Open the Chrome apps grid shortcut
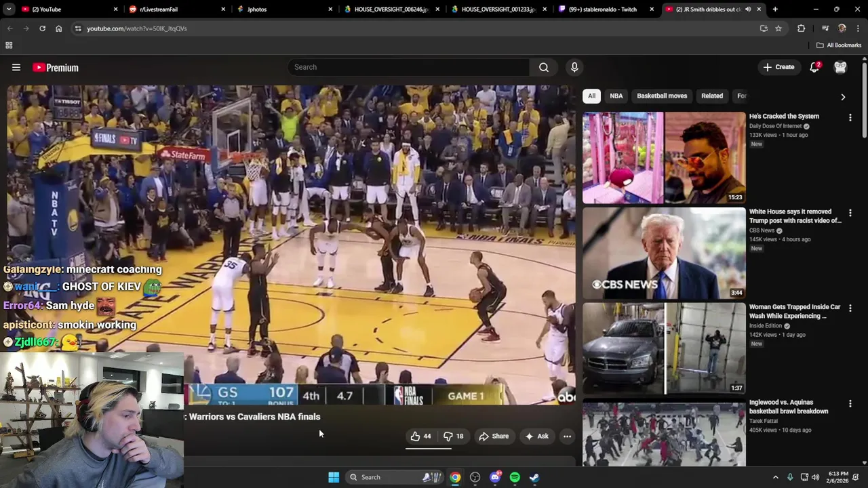This screenshot has height=488, width=868. pyautogui.click(x=9, y=45)
